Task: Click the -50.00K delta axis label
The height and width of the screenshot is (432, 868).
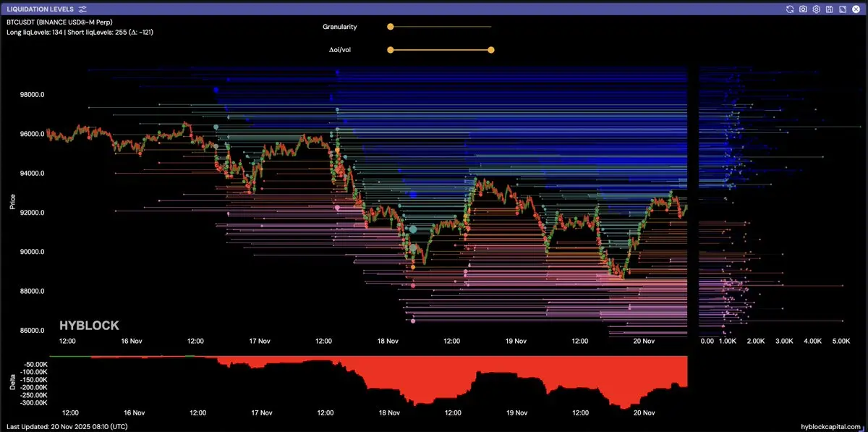Action: (x=35, y=363)
